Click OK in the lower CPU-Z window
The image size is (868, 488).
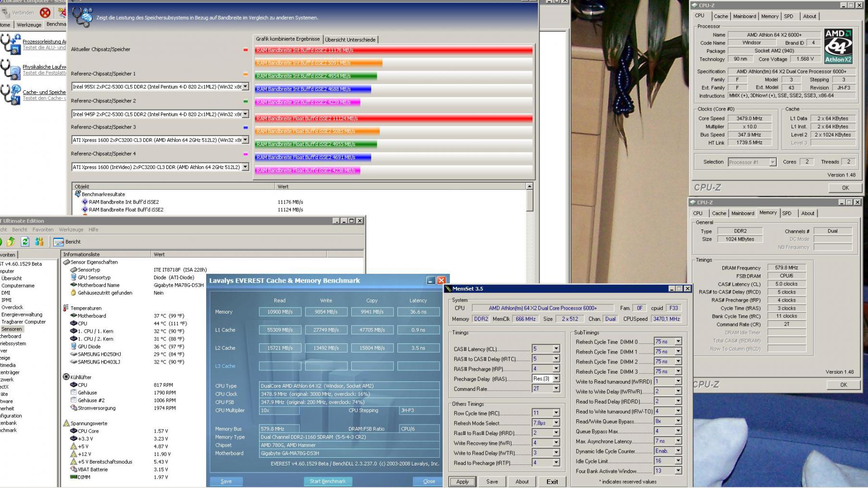[843, 385]
